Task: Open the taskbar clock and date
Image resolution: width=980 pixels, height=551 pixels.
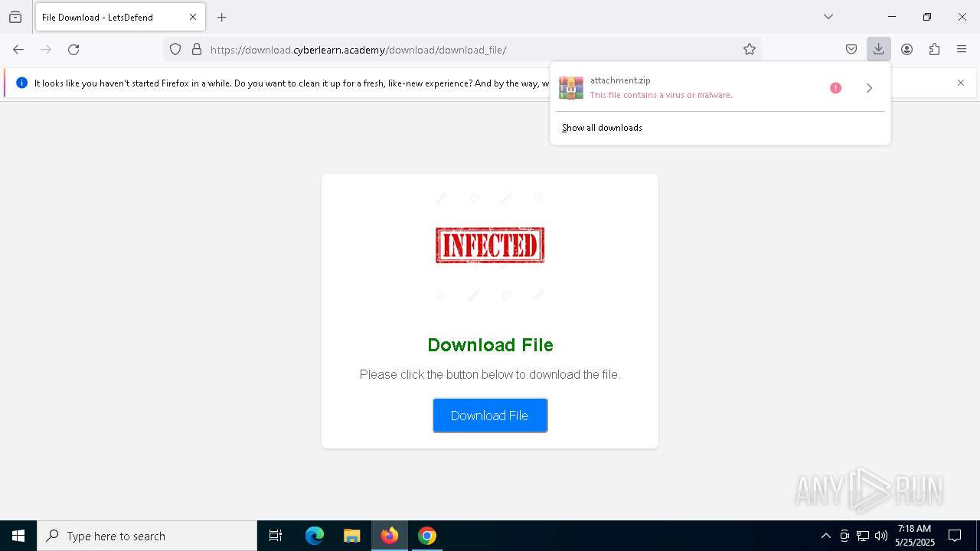Action: (915, 536)
